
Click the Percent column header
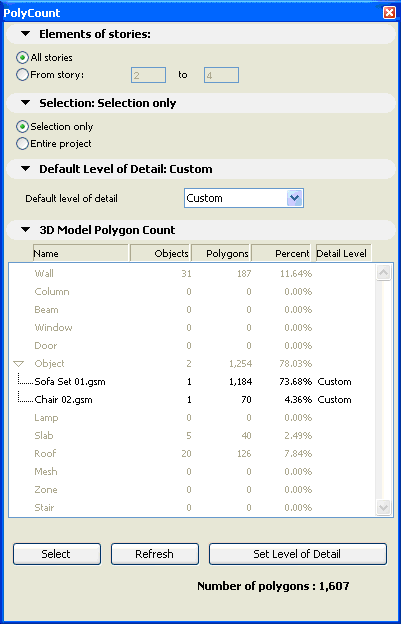[x=281, y=253]
